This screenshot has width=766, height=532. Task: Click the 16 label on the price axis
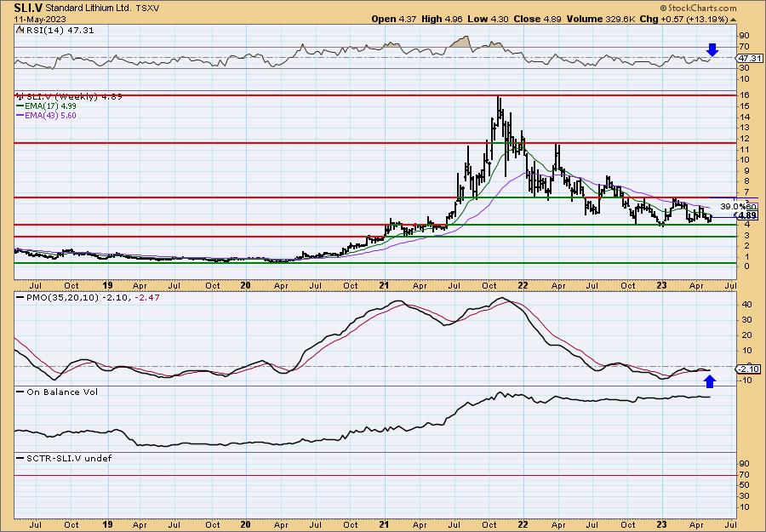[x=745, y=95]
